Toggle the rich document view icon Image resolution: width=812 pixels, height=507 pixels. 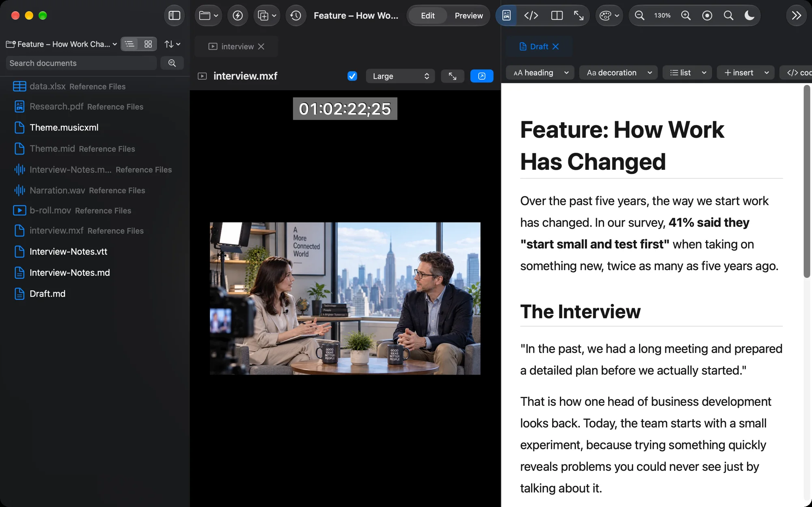tap(506, 15)
